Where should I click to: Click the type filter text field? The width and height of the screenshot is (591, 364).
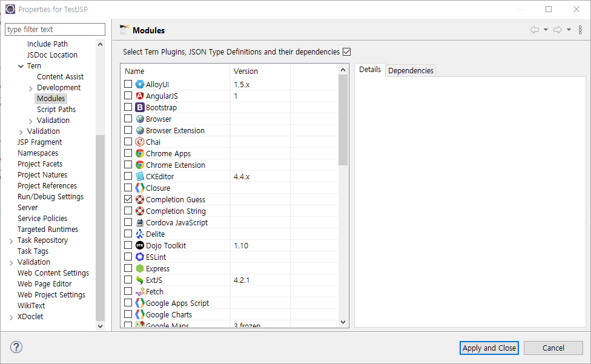pyautogui.click(x=55, y=30)
